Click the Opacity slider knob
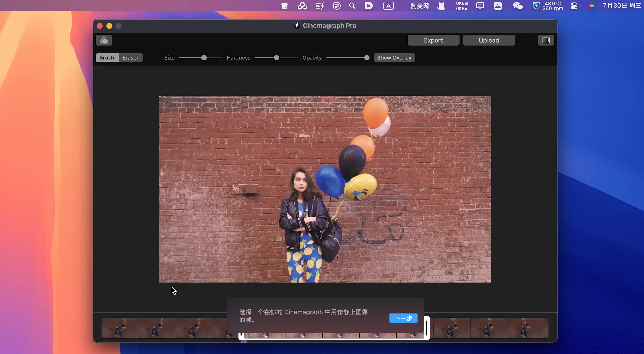Viewport: 644px width, 354px height. pyautogui.click(x=367, y=58)
